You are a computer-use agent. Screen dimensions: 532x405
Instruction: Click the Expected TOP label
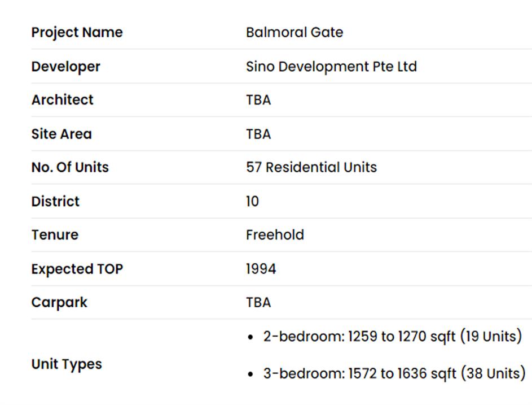[x=77, y=269]
